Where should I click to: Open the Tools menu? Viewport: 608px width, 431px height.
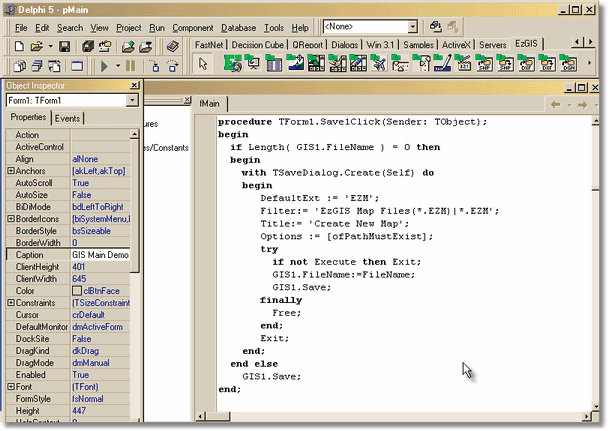point(274,28)
